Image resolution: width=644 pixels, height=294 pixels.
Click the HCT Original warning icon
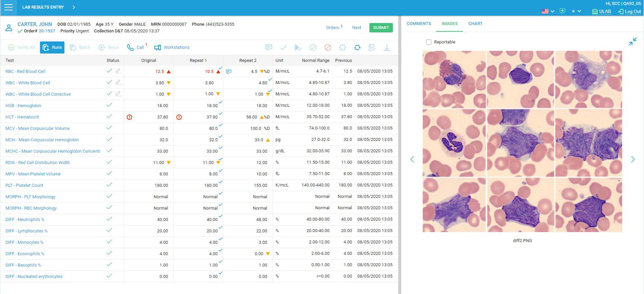point(130,117)
